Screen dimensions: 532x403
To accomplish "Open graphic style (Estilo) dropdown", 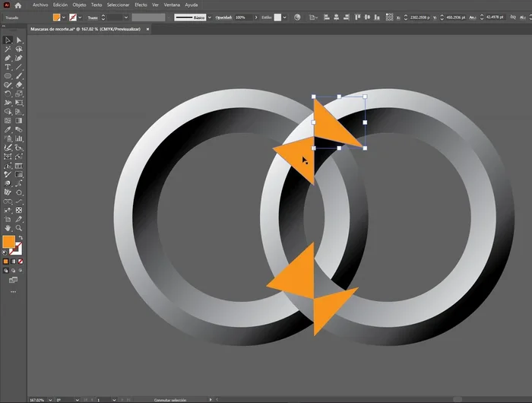I will (x=284, y=17).
